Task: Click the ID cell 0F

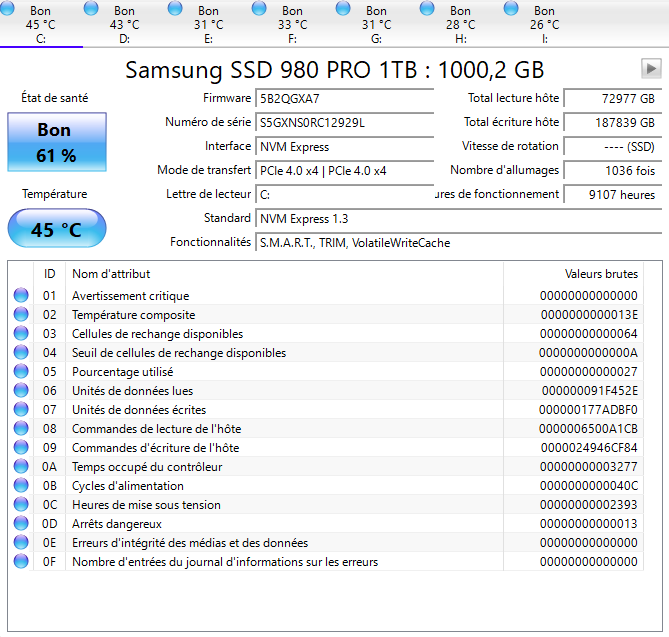Action: click(x=49, y=562)
